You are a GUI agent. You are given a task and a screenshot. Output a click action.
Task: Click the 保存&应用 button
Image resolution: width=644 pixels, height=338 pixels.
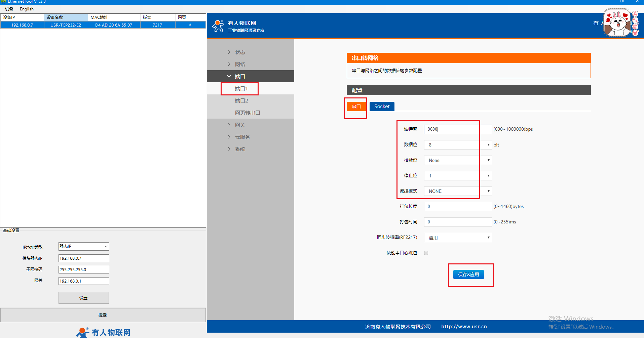tap(468, 274)
